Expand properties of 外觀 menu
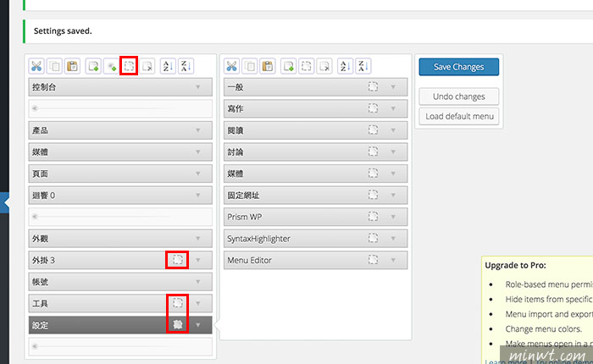The height and width of the screenshot is (364, 593). [x=197, y=239]
